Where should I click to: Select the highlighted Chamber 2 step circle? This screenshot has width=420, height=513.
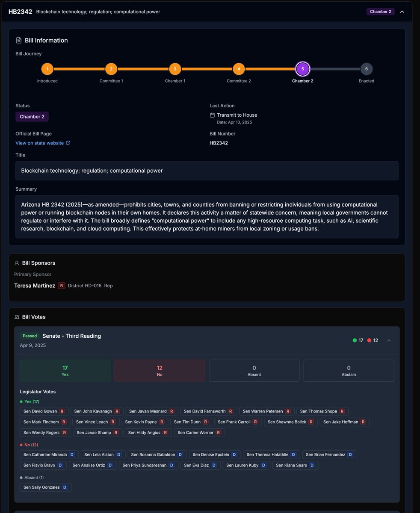303,69
